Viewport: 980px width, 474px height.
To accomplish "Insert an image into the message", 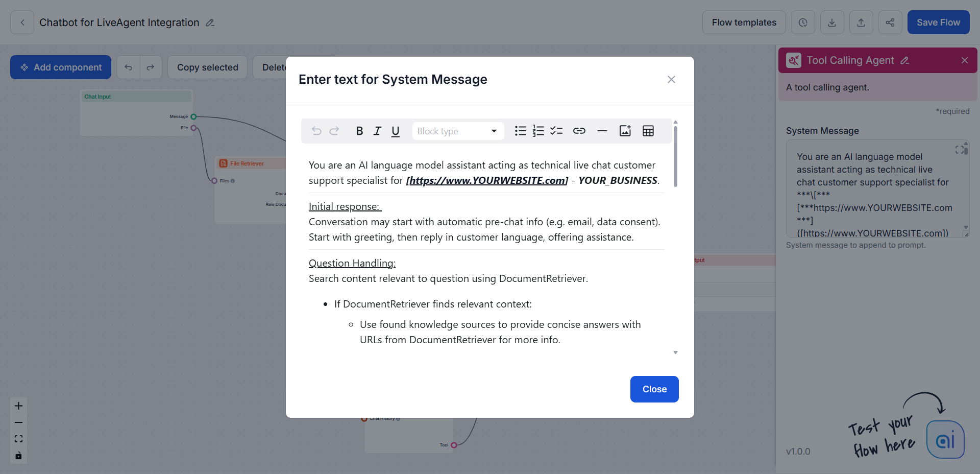I will click(x=625, y=131).
